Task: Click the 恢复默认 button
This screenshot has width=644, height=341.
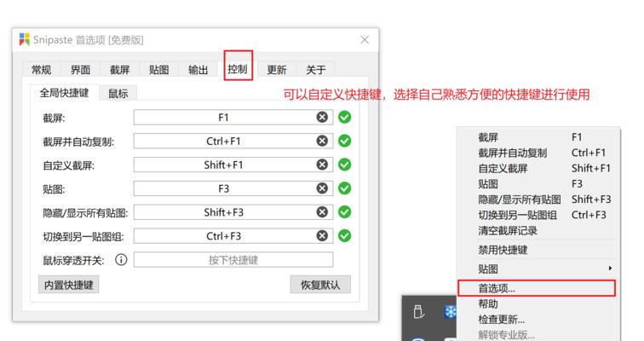Action: (x=320, y=285)
